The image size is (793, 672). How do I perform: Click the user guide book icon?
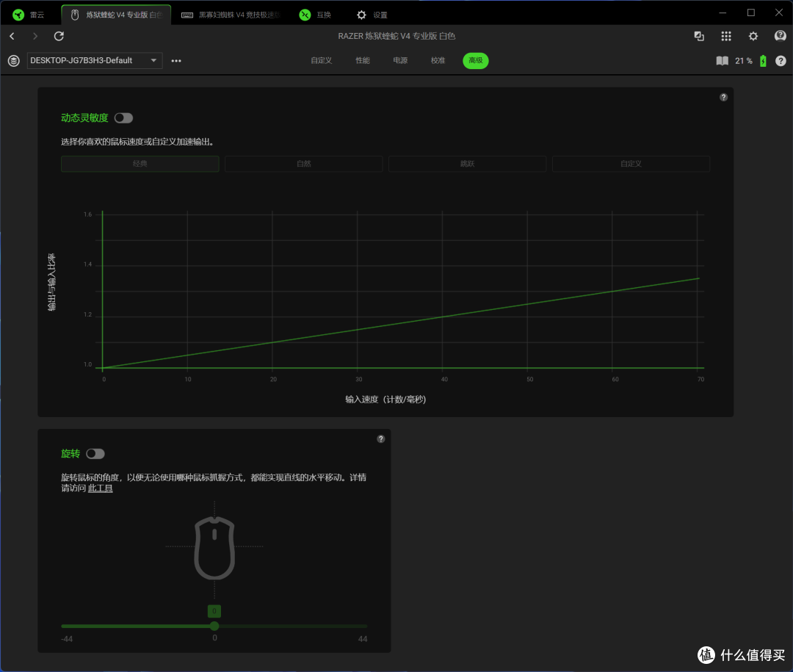[x=723, y=61]
